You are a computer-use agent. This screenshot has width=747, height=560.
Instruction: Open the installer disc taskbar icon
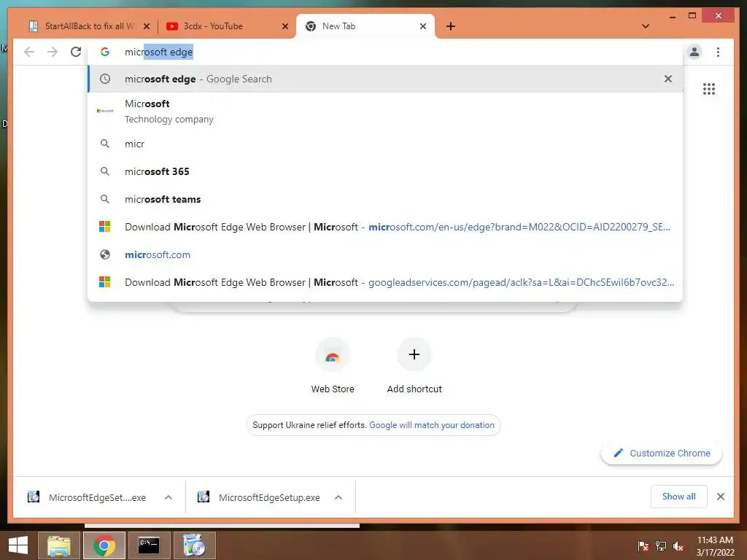click(x=194, y=545)
